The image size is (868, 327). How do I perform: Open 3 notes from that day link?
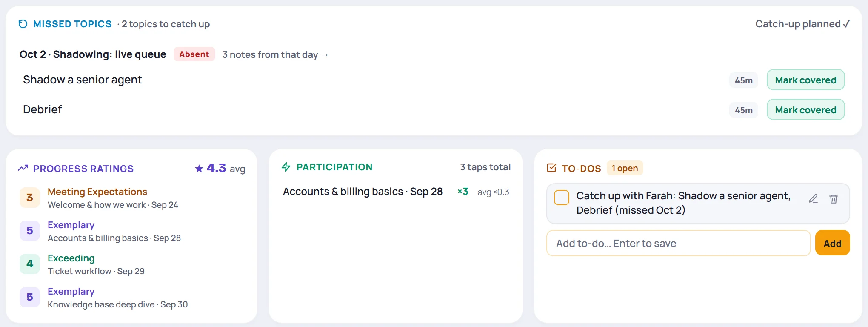[275, 54]
